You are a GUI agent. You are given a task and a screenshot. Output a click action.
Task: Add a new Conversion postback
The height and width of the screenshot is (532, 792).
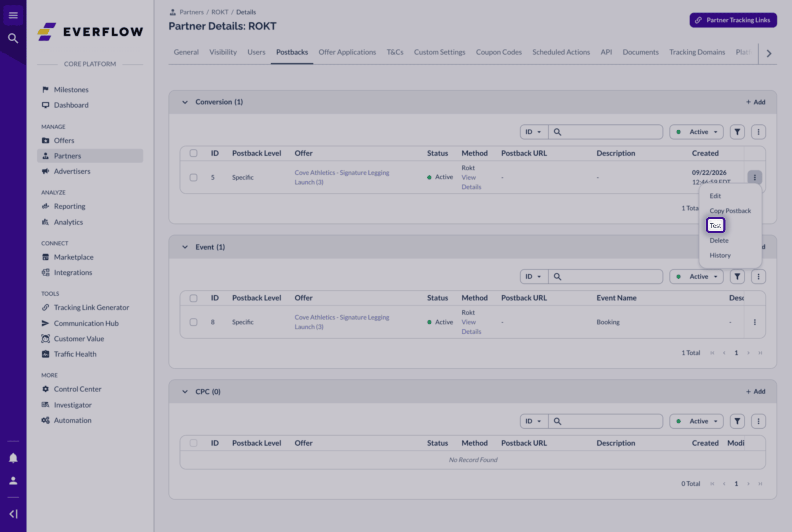[x=756, y=102]
